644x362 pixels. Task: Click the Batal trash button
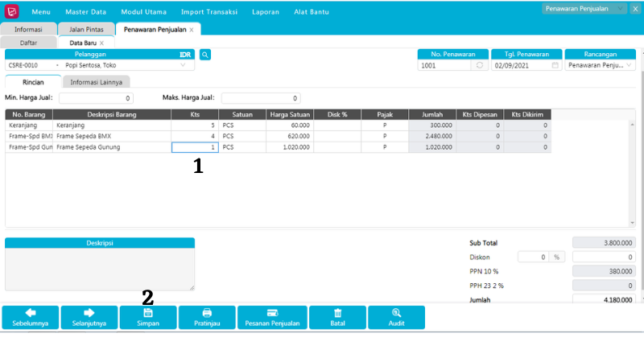pyautogui.click(x=338, y=318)
